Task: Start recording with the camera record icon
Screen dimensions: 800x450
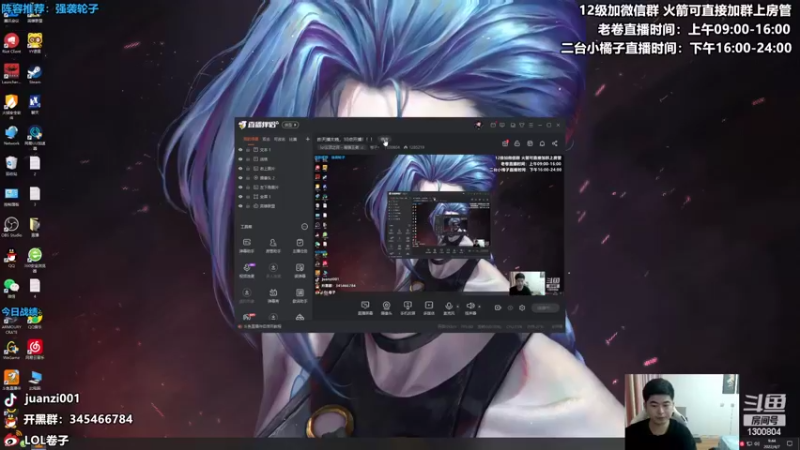Action: (498, 308)
